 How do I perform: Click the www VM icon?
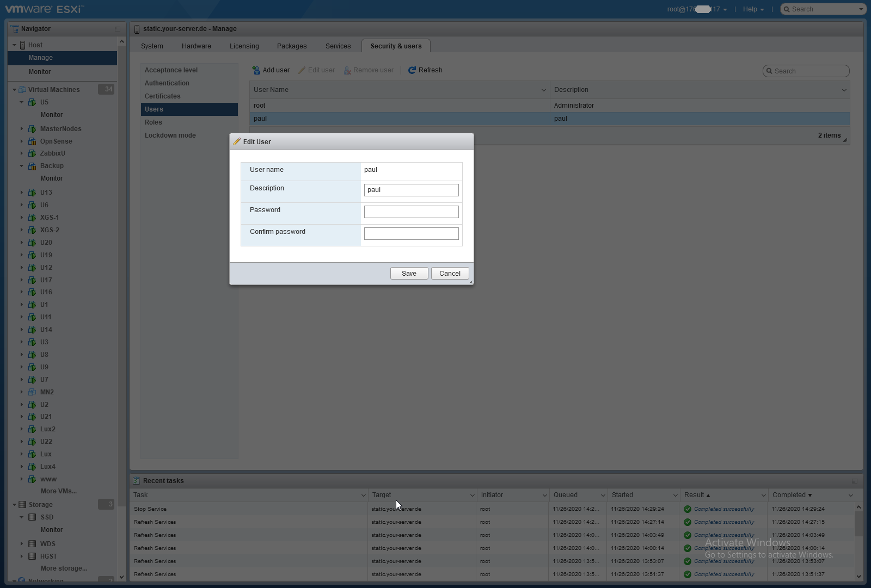coord(32,479)
